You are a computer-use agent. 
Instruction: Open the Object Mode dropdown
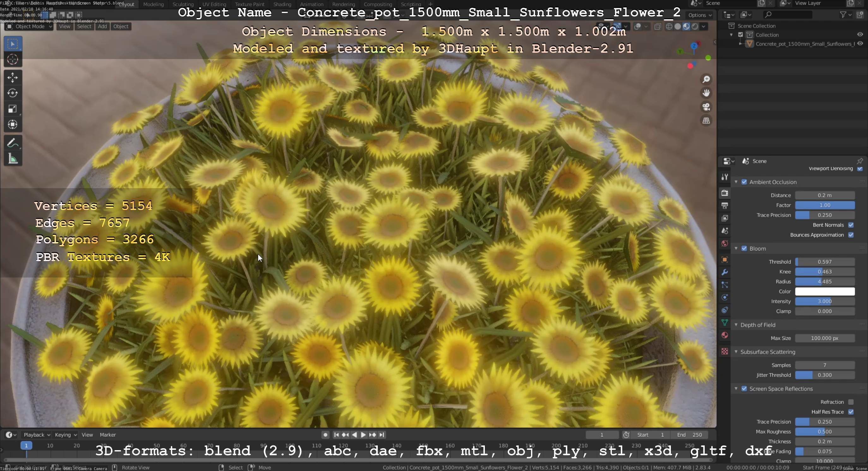[29, 27]
